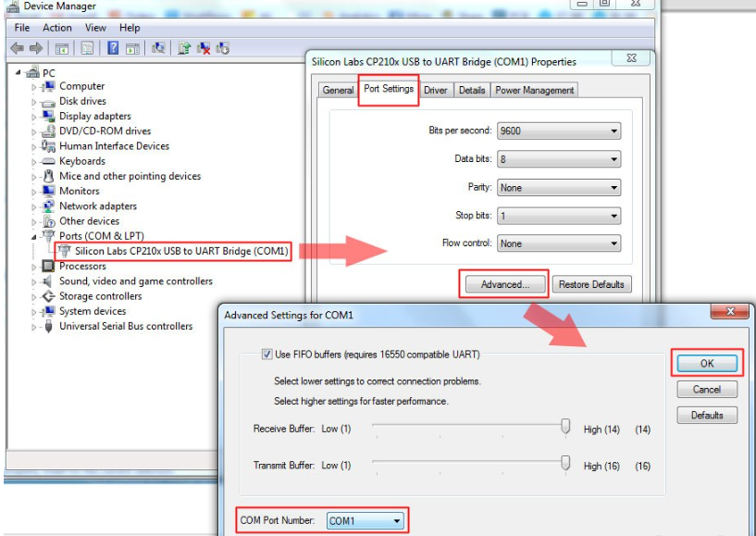Screen dimensions: 756x536
Task: Open the COM Port Number dropdown
Action: click(x=366, y=521)
